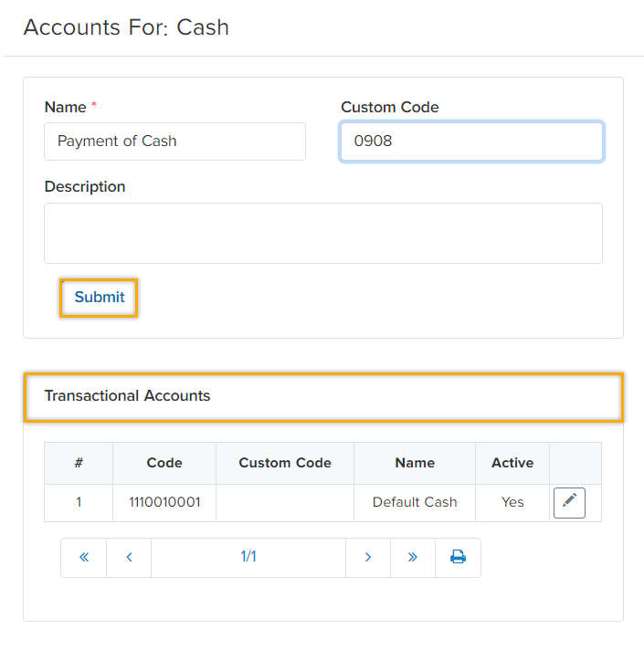Click the pencil edit icon for Default Cash
The image size is (644, 650).
click(x=569, y=502)
